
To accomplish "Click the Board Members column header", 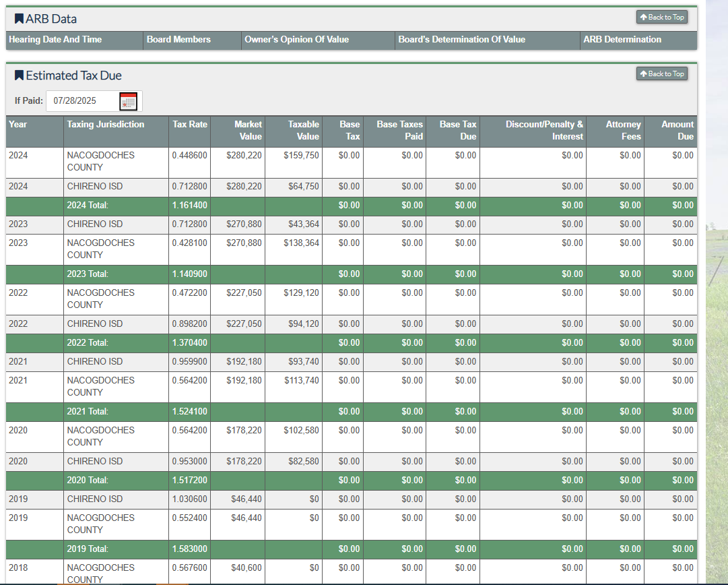I will (178, 40).
